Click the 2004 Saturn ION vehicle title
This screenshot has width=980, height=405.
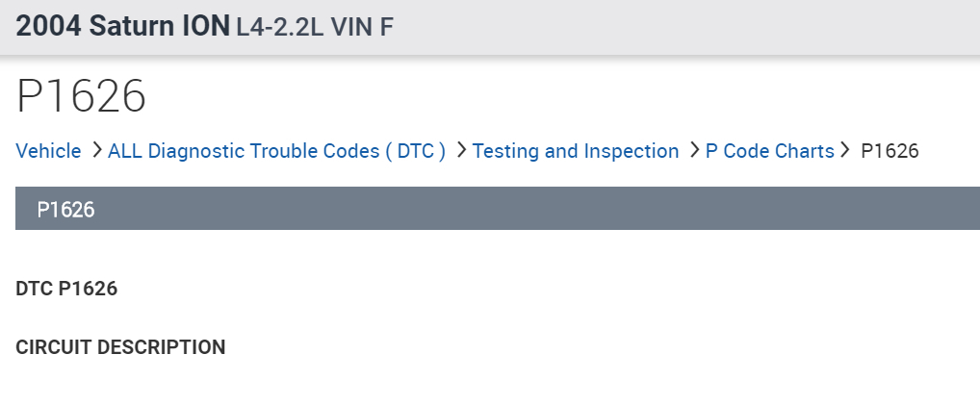click(x=123, y=26)
